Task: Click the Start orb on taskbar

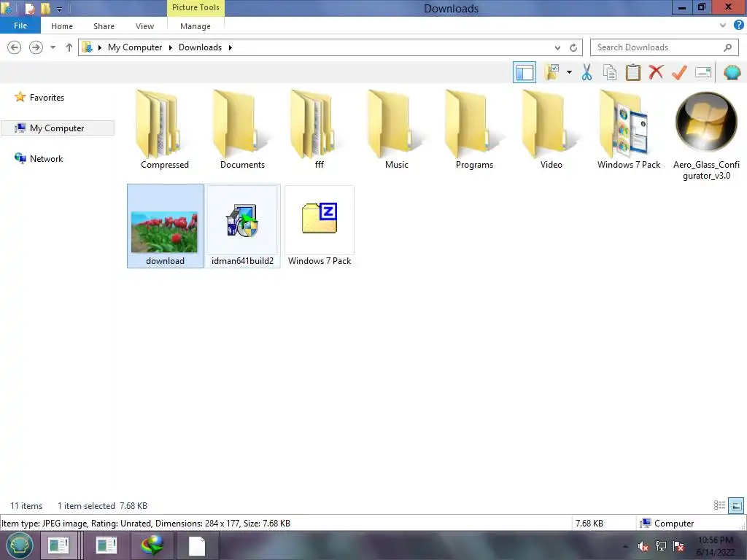Action: click(19, 545)
